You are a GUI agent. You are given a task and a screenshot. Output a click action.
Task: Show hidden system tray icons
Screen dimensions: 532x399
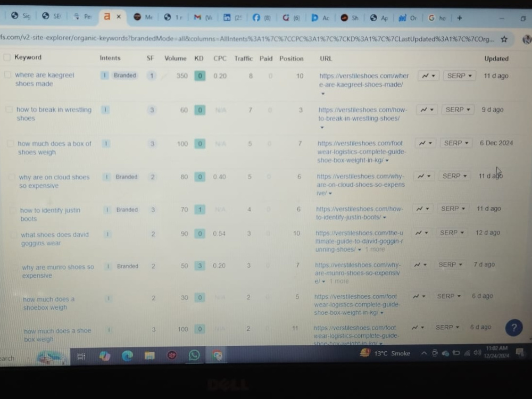pyautogui.click(x=424, y=353)
